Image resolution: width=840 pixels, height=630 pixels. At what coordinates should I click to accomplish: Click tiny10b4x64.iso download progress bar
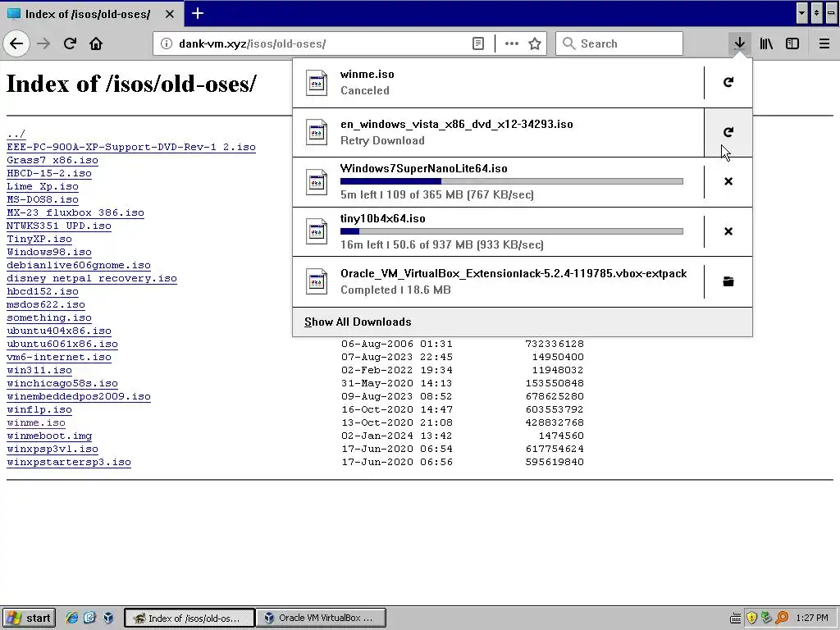pyautogui.click(x=512, y=231)
